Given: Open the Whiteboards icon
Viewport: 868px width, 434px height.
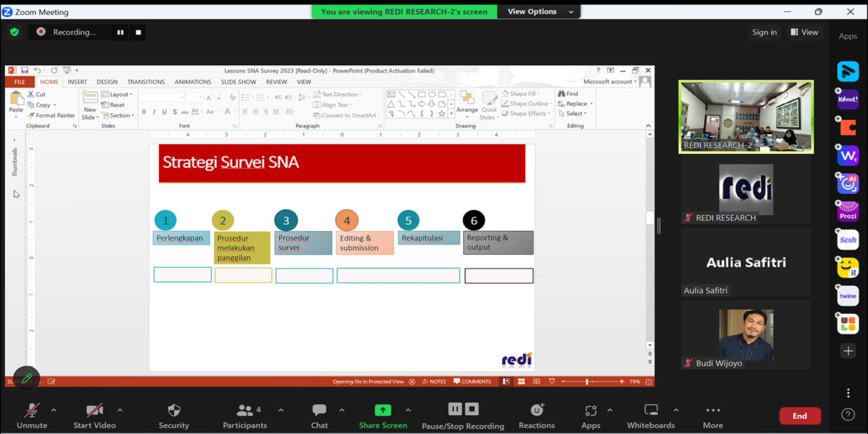Looking at the screenshot, I should 651,410.
